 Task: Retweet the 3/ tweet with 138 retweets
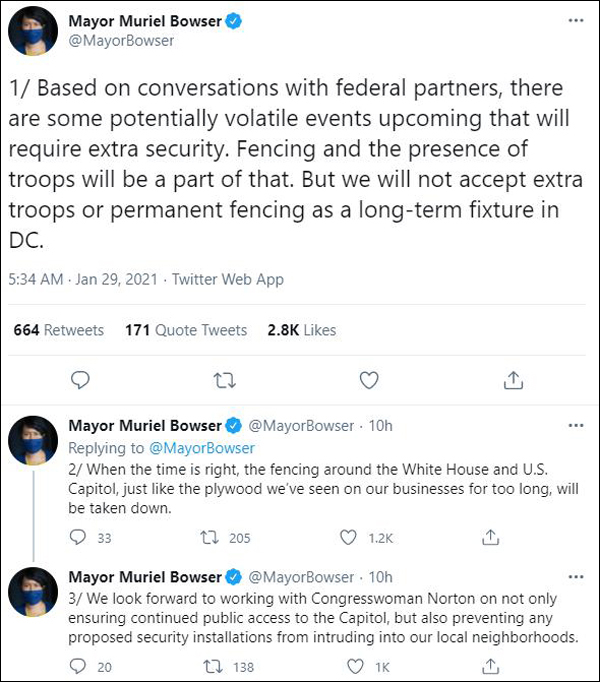coord(211,667)
